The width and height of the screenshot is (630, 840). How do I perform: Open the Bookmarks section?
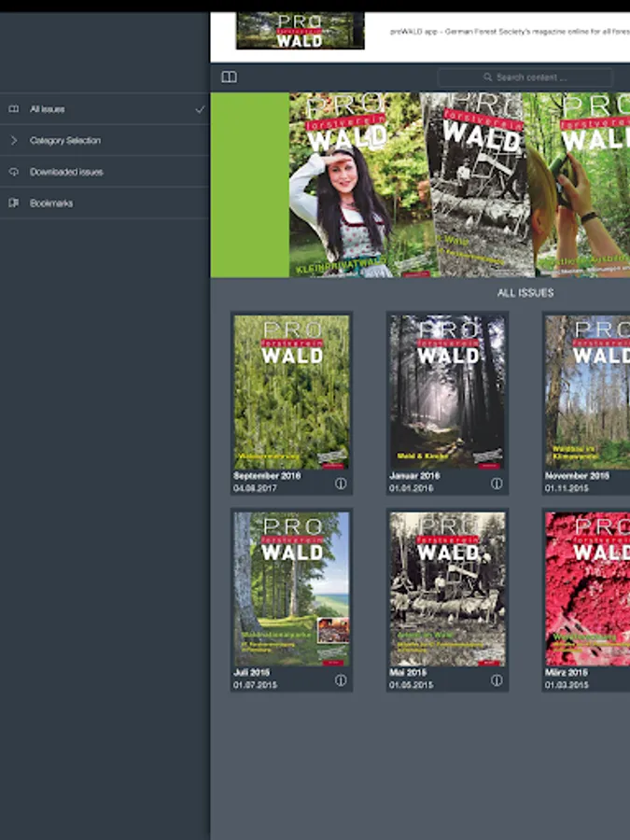[105, 203]
